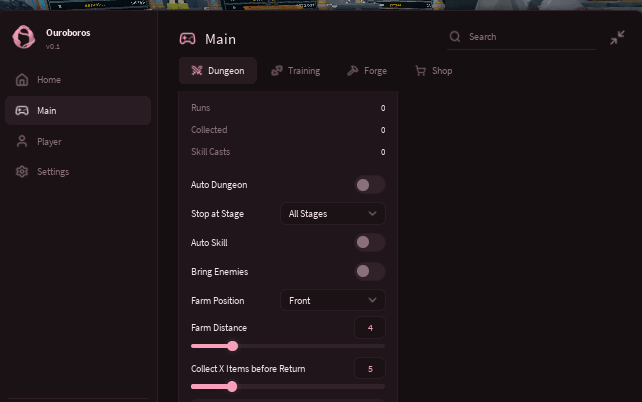Image resolution: width=642 pixels, height=402 pixels.
Task: Select Main in the sidebar
Action: coord(78,111)
